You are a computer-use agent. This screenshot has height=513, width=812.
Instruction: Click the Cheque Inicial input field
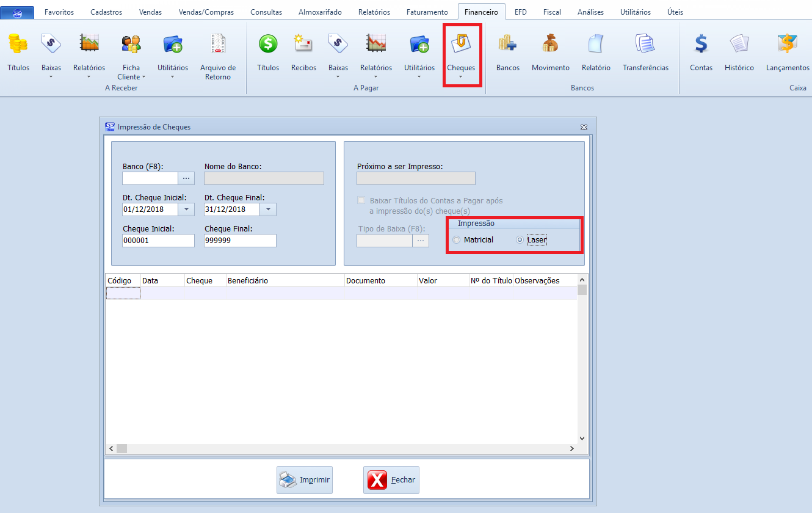(158, 241)
